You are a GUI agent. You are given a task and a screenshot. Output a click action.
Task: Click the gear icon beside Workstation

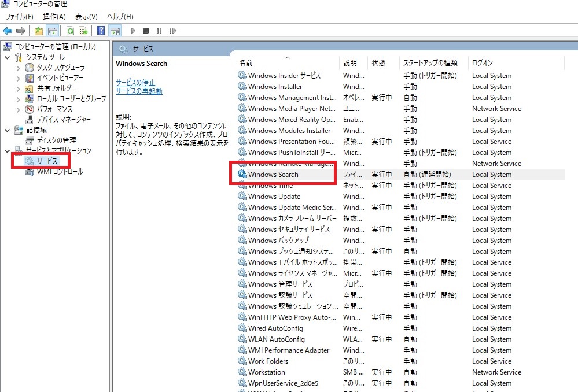tap(242, 372)
